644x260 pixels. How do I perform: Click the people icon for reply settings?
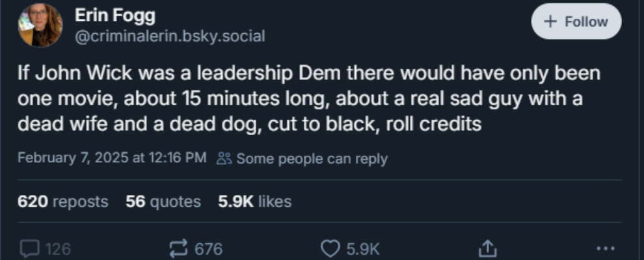[x=224, y=158]
